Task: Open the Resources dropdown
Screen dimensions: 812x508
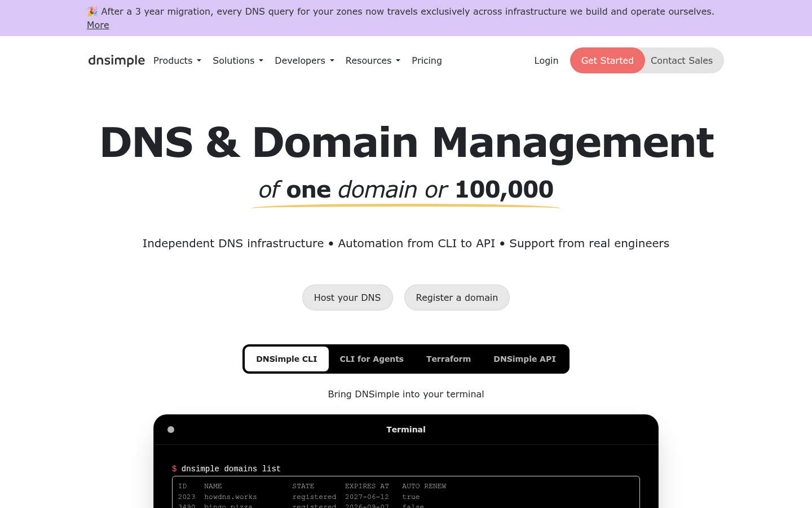Action: tap(373, 60)
